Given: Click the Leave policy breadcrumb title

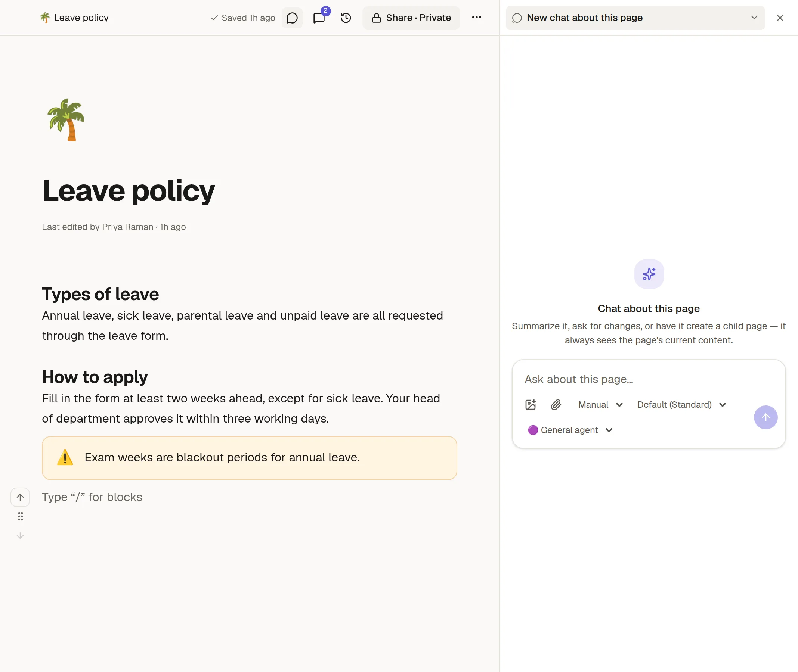Looking at the screenshot, I should click(x=81, y=18).
